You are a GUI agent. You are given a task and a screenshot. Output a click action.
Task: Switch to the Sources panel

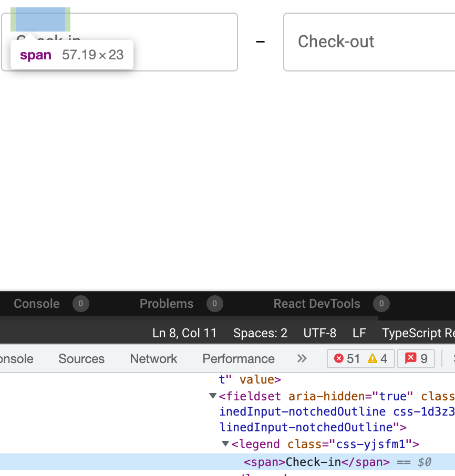81,358
